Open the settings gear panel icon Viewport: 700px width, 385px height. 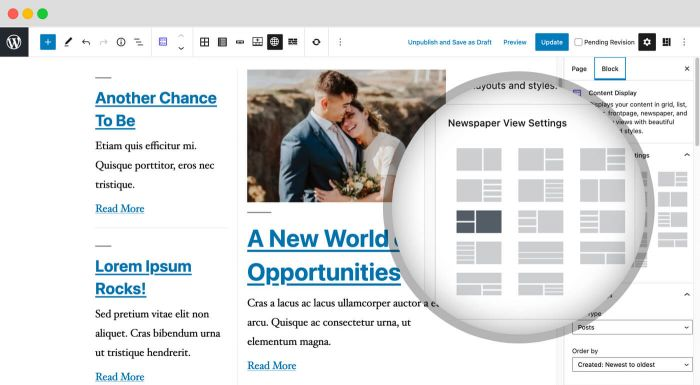pyautogui.click(x=647, y=42)
